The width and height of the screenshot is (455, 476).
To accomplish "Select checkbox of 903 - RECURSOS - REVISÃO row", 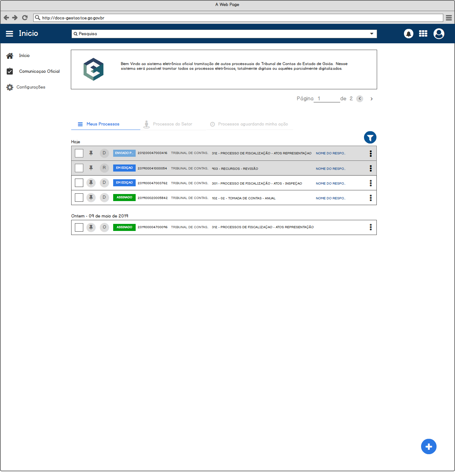I will coord(79,168).
